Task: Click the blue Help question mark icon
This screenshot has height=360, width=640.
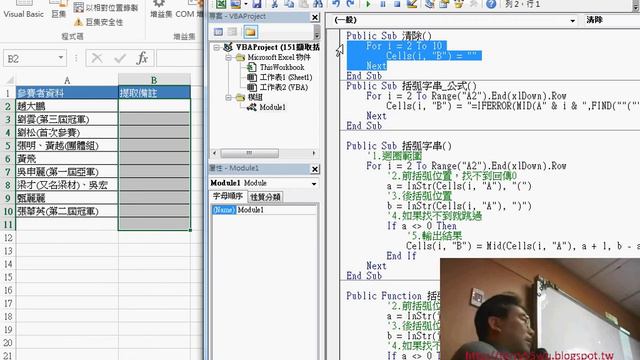Action: (x=491, y=4)
